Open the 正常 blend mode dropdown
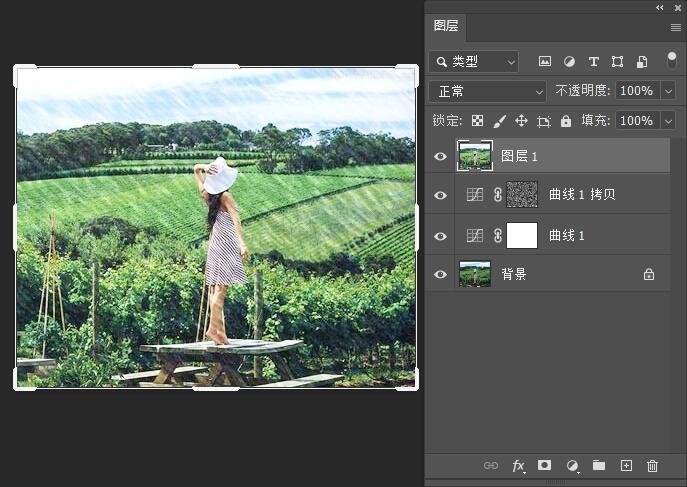This screenshot has width=687, height=487. [488, 92]
